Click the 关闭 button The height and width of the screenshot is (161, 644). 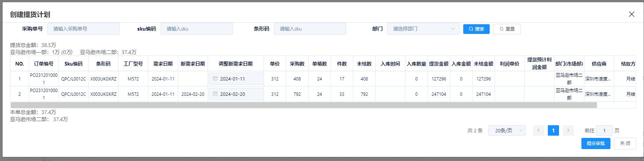pos(625,143)
